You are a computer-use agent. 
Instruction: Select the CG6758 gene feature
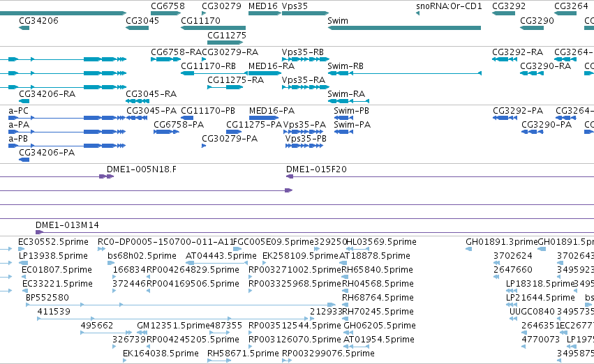pos(166,13)
